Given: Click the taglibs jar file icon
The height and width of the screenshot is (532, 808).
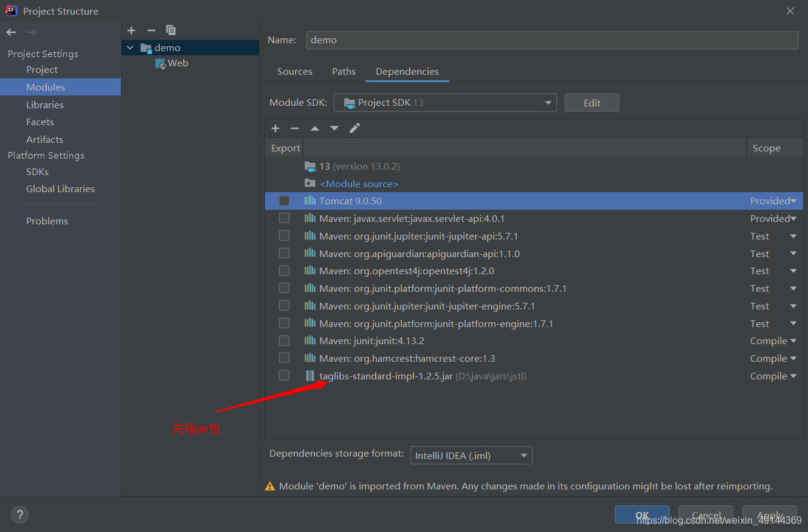Looking at the screenshot, I should click(310, 376).
